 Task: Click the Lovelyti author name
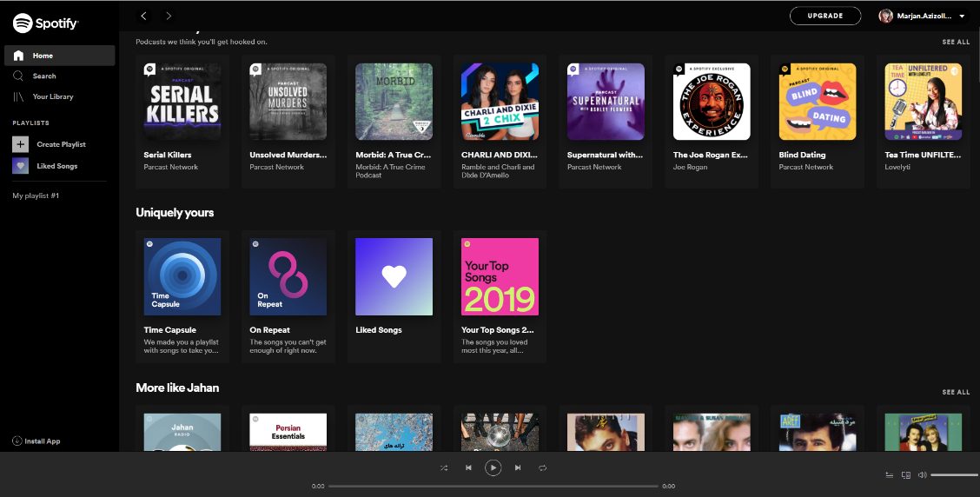tap(897, 167)
